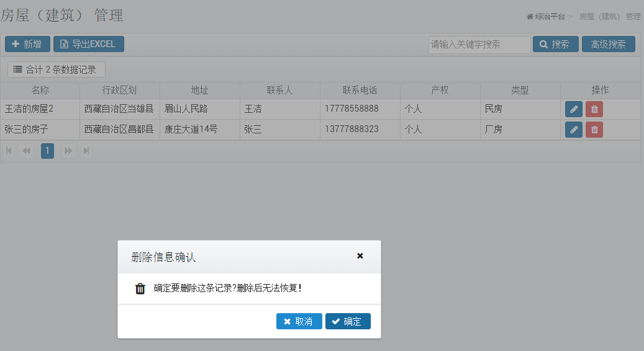Click the 产权 column header
Viewport: 644px width, 351px height.
tap(440, 90)
